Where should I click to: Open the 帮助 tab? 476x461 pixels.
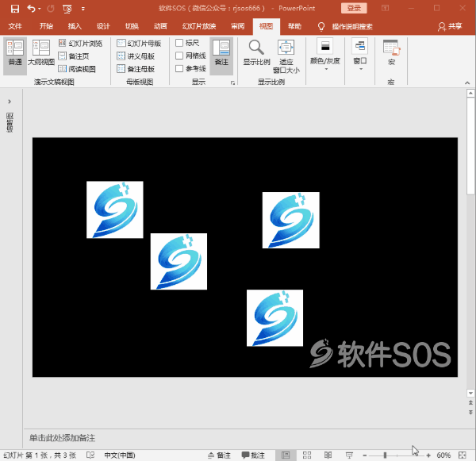pyautogui.click(x=294, y=26)
